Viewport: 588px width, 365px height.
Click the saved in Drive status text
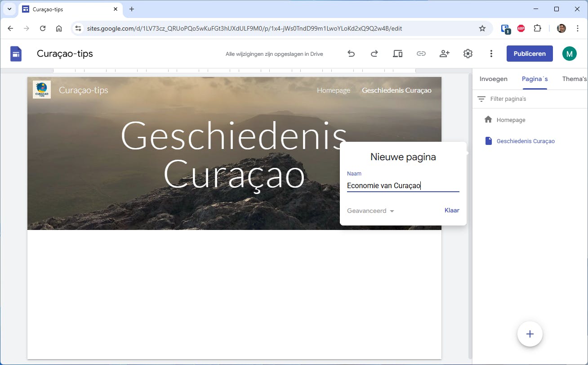274,54
